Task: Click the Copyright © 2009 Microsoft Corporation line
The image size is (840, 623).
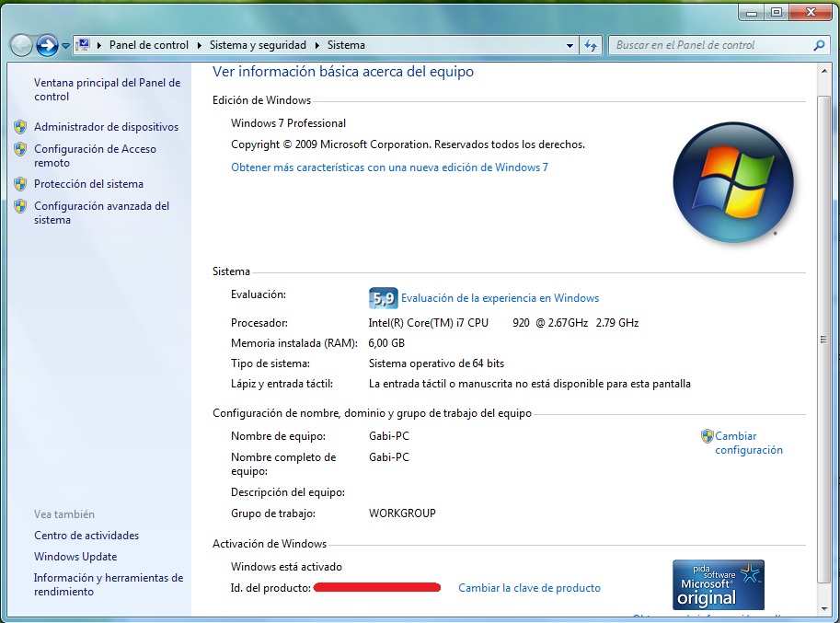Action: 408,144
